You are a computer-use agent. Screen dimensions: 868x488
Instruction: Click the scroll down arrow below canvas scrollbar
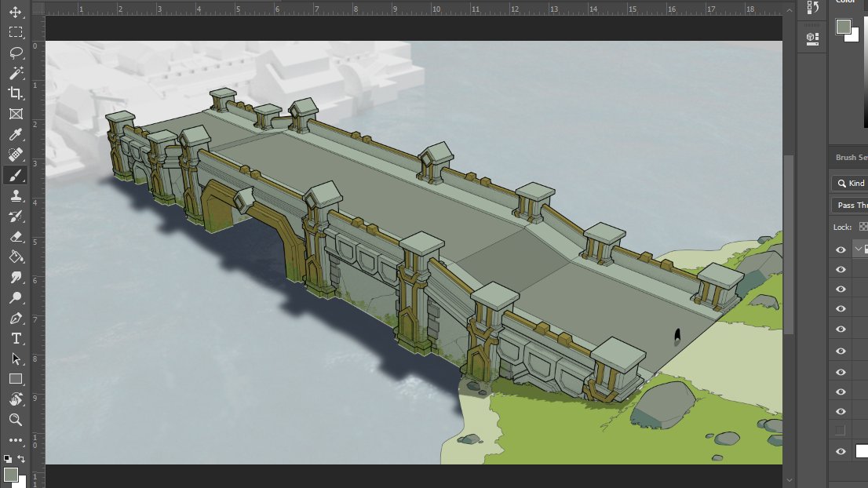click(789, 480)
